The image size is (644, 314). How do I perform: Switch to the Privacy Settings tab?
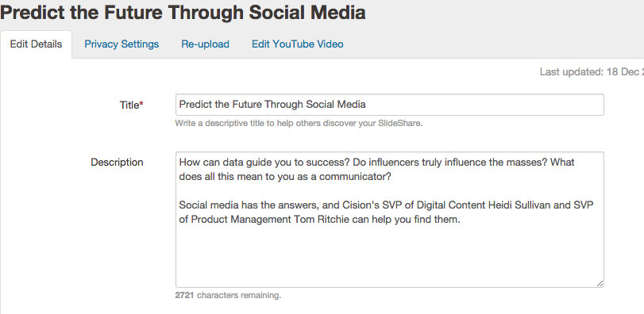coord(121,44)
